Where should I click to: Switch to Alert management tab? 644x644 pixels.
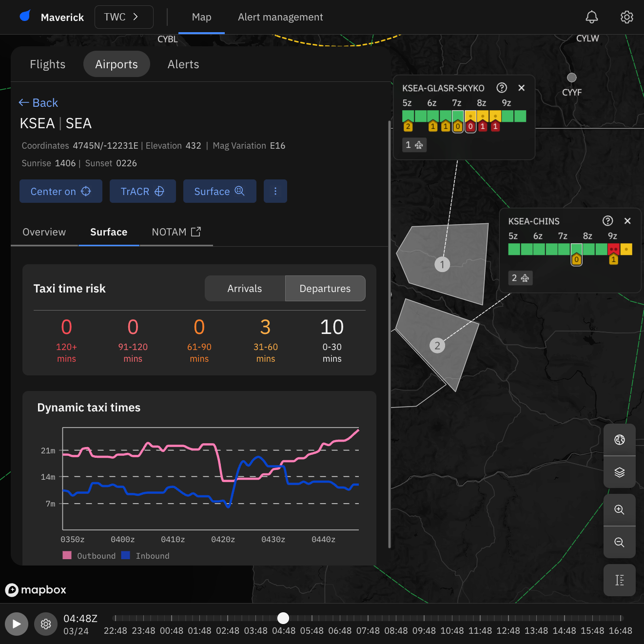point(280,17)
